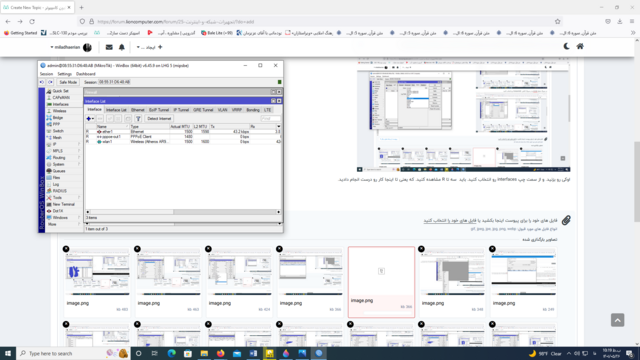Click the Find field in Interface List
The height and width of the screenshot is (360, 640).
[271, 119]
